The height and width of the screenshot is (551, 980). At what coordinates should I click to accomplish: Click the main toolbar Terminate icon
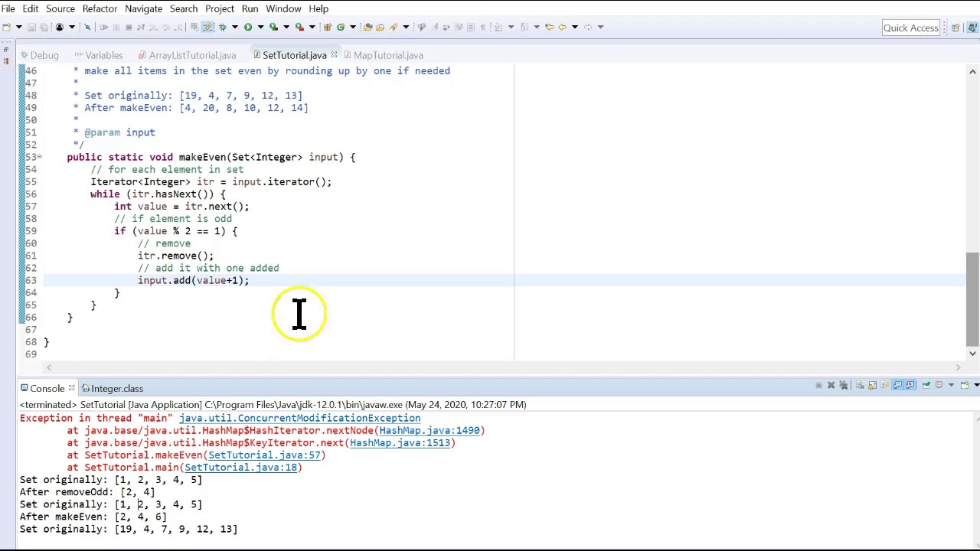pos(129,27)
